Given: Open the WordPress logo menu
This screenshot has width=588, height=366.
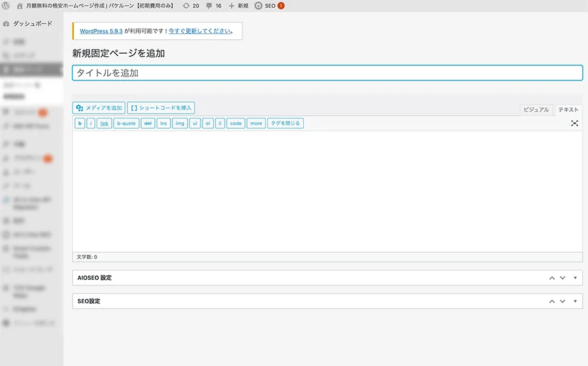Looking at the screenshot, I should 6,6.
